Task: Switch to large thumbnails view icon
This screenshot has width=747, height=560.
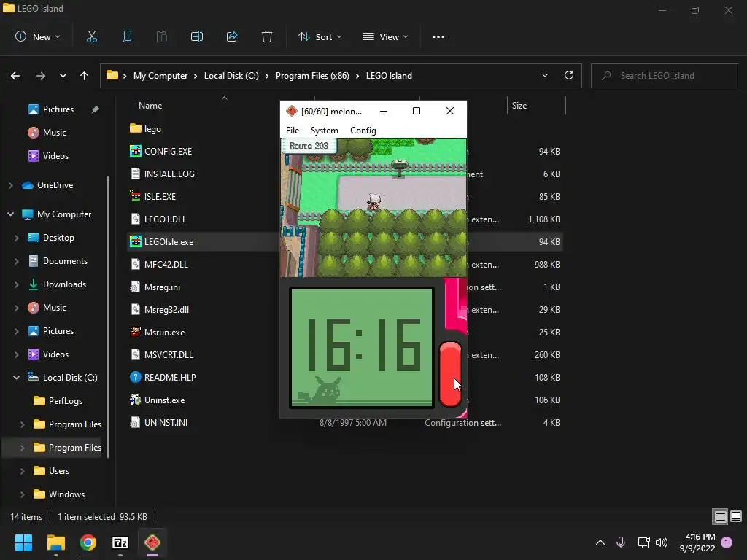Action: point(736,516)
